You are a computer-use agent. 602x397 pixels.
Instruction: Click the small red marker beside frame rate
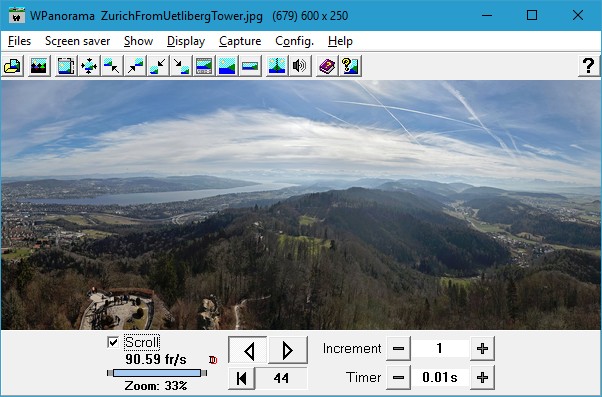tap(213, 360)
